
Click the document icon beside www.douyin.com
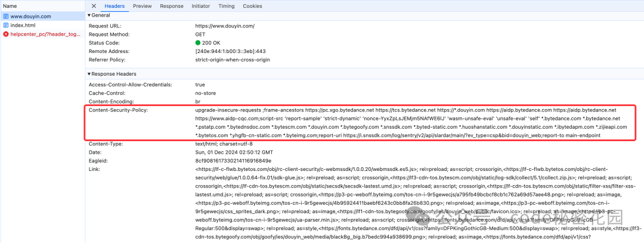(6, 17)
